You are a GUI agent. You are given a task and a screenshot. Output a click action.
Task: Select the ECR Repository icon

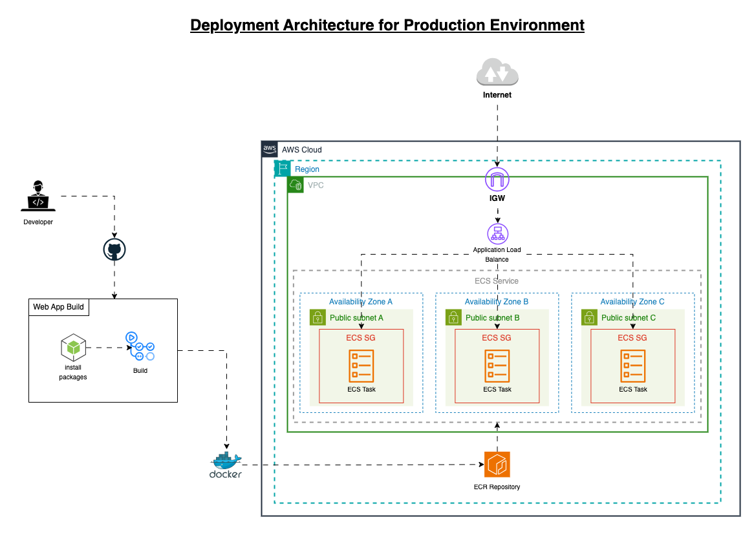click(x=497, y=465)
